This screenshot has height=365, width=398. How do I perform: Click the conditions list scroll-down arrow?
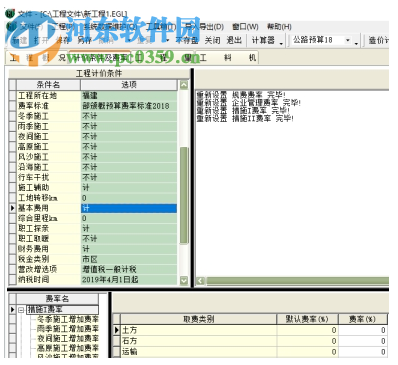click(184, 280)
